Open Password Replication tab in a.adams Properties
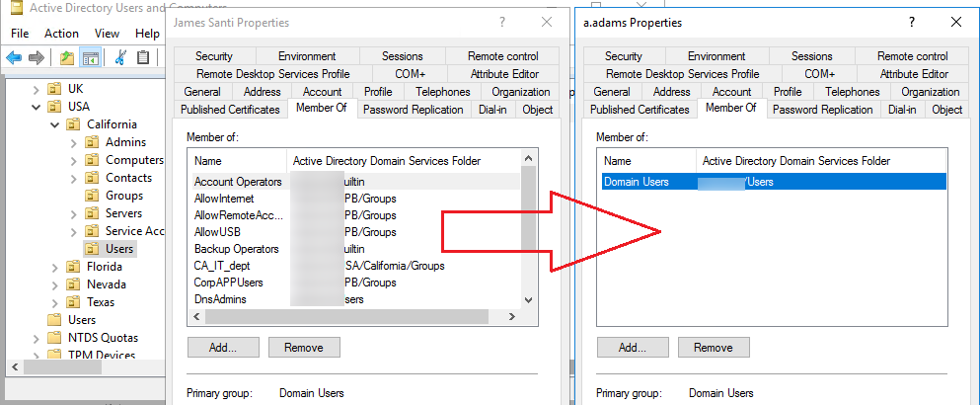980x405 pixels. [822, 110]
